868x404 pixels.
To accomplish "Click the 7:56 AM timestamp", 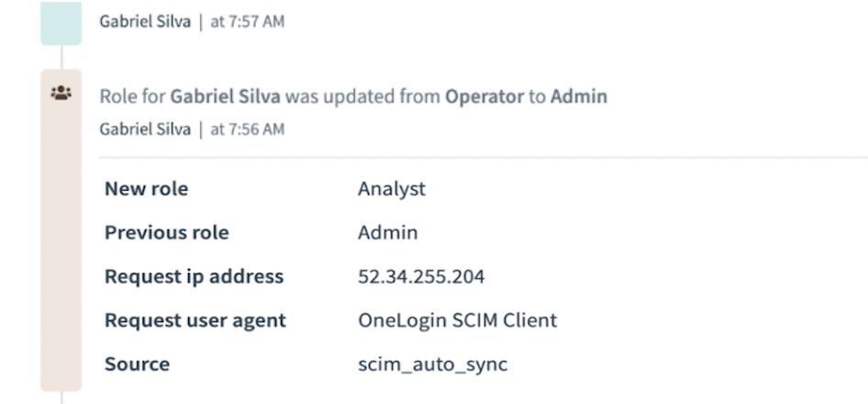I will [x=248, y=129].
